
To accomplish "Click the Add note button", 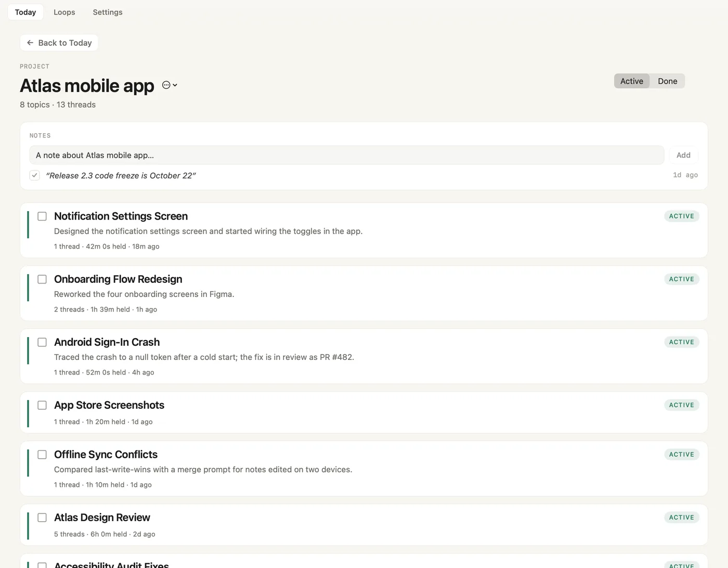I will (x=683, y=155).
